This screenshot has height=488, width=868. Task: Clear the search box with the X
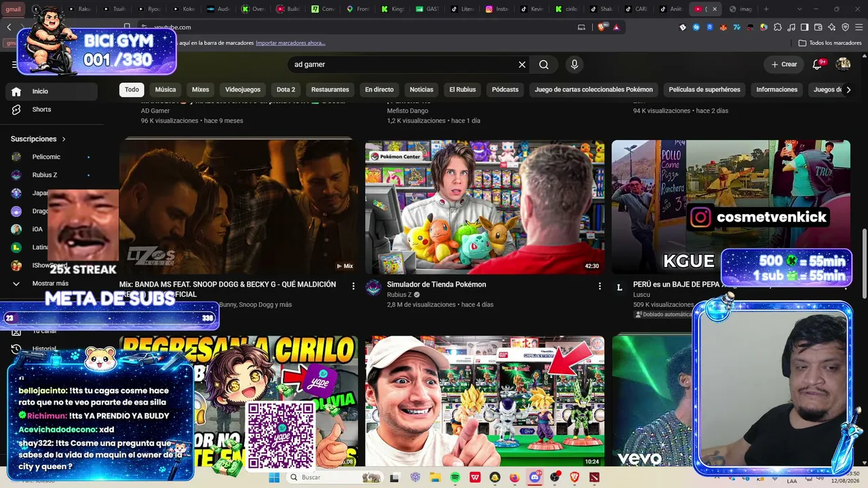click(522, 64)
